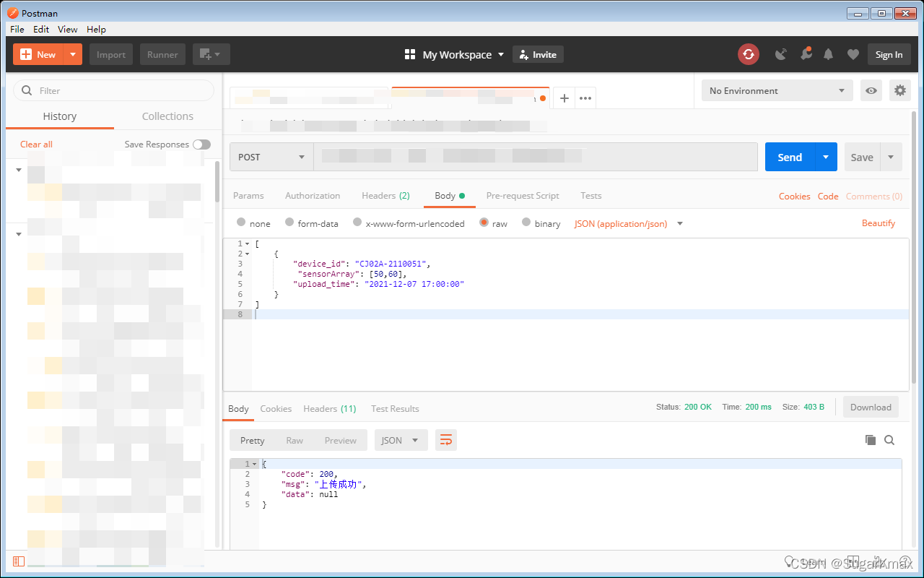Viewport: 924px width, 578px height.
Task: Click the sync status icon
Action: (x=749, y=54)
